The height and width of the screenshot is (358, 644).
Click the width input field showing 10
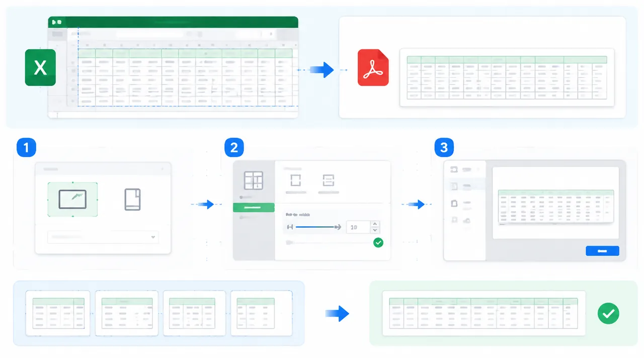[357, 227]
